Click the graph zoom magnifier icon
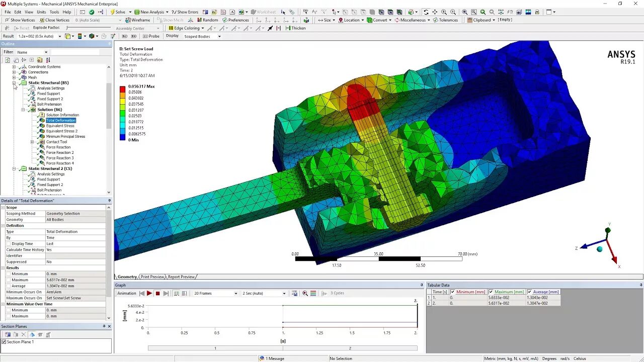This screenshot has height=362, width=644. (305, 293)
